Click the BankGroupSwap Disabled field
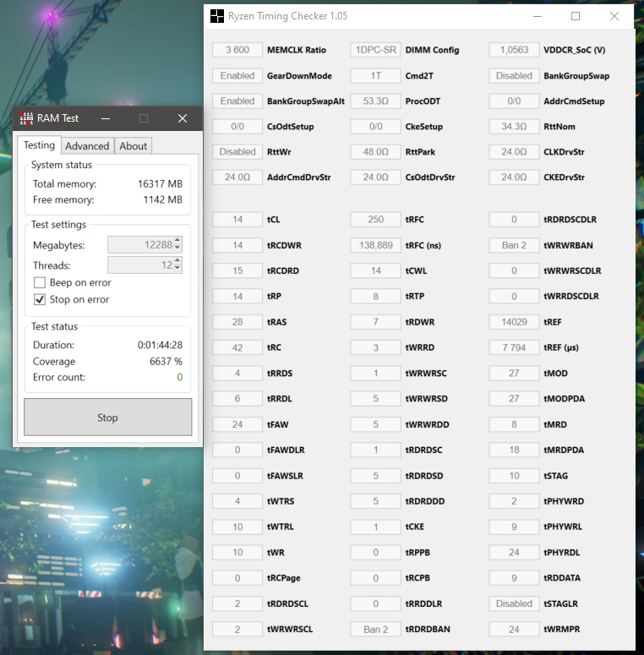The image size is (644, 655). pyautogui.click(x=514, y=75)
